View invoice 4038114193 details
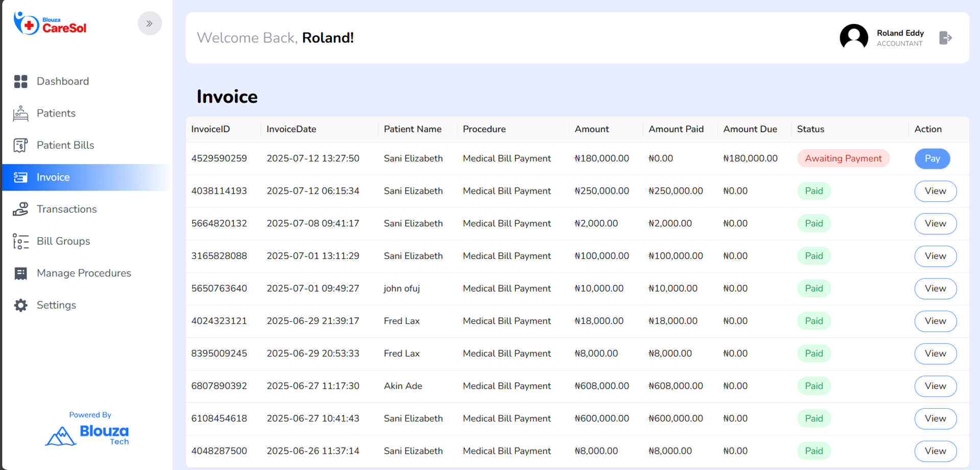The image size is (980, 470). click(x=935, y=191)
